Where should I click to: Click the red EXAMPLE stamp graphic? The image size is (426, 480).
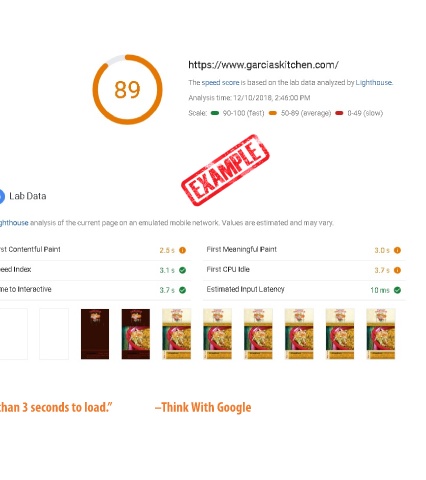tap(225, 170)
